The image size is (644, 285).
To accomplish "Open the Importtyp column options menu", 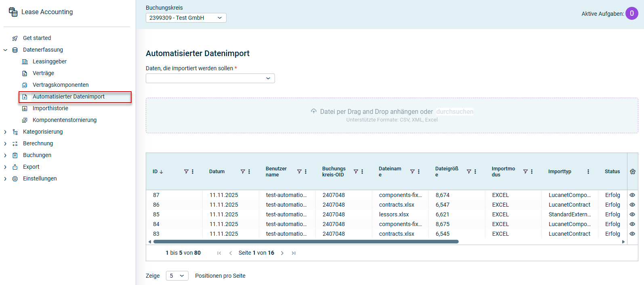I will (588, 172).
